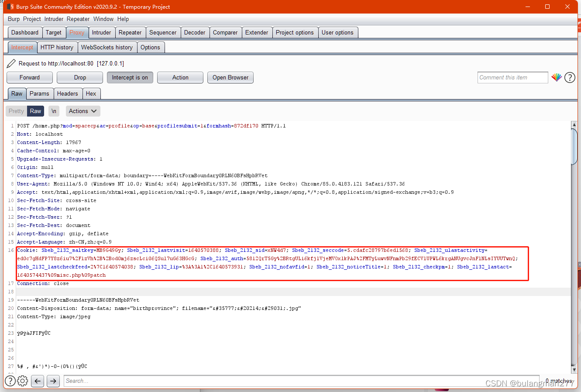
Task: Switch to the Comparer tab
Action: click(x=225, y=32)
